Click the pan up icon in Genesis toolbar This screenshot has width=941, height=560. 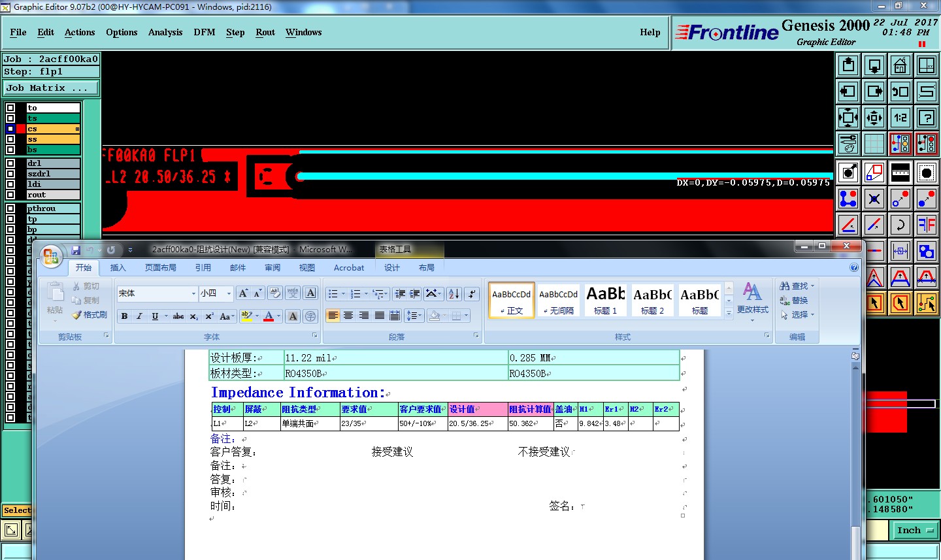(848, 65)
